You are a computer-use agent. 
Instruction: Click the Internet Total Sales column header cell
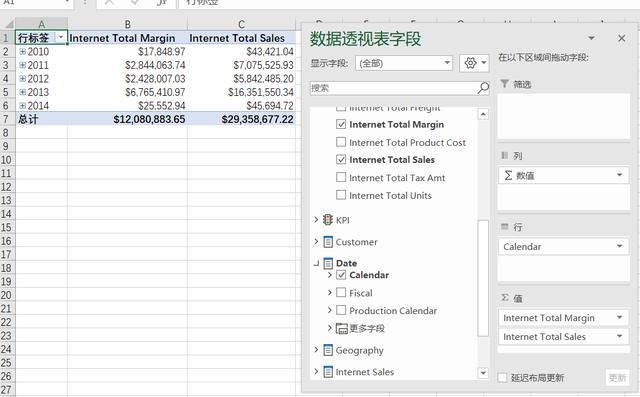point(241,38)
